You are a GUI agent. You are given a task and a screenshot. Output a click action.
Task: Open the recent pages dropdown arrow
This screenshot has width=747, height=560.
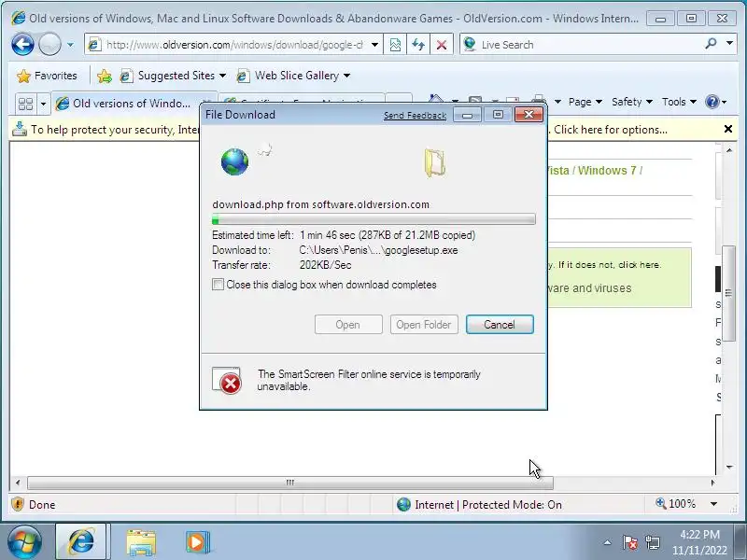pos(71,45)
